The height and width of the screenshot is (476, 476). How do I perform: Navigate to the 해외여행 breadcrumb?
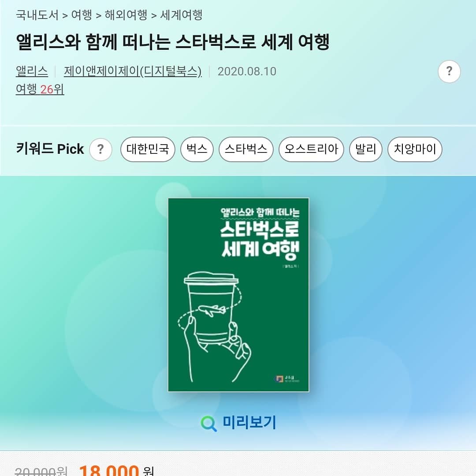click(x=126, y=15)
